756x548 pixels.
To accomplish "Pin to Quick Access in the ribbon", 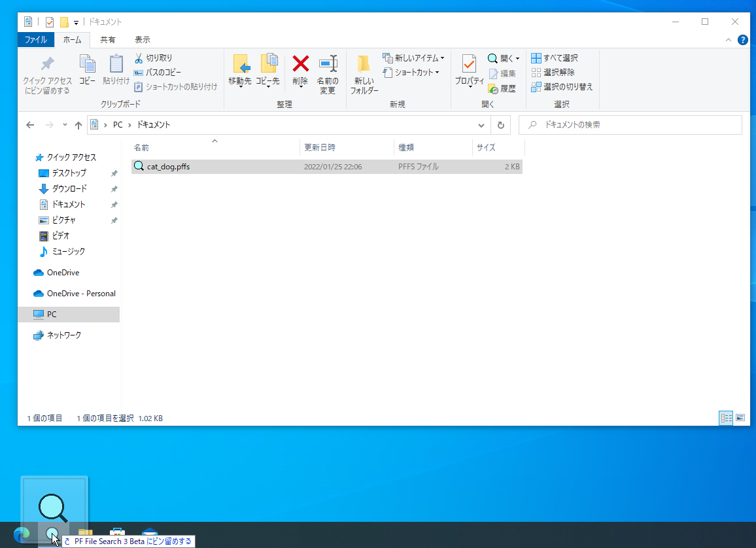I will [x=47, y=75].
